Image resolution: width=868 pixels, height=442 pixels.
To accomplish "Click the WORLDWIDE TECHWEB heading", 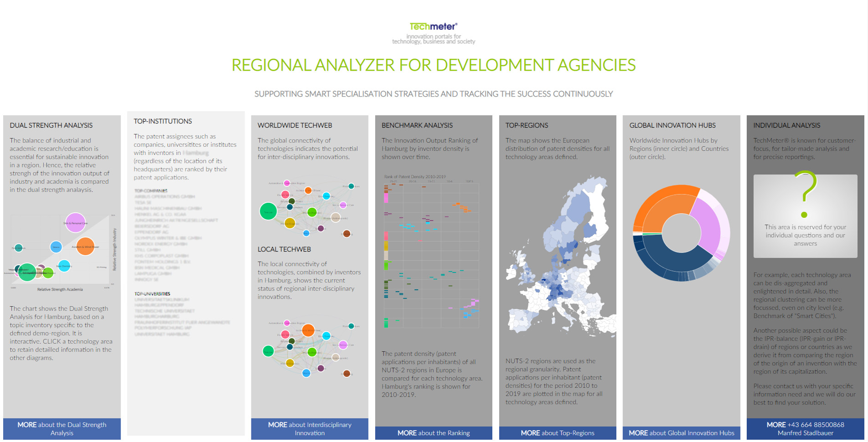I will coord(295,125).
